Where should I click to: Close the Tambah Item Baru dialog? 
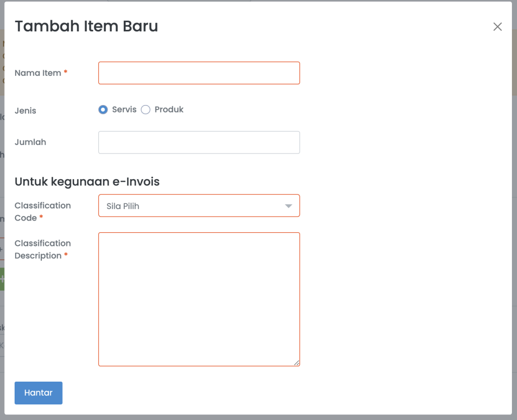point(497,27)
